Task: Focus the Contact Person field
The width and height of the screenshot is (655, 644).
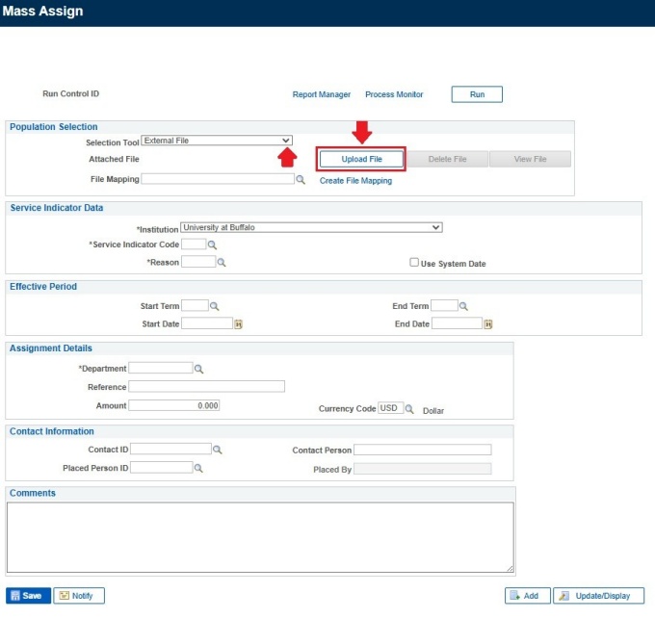Action: [x=423, y=450]
